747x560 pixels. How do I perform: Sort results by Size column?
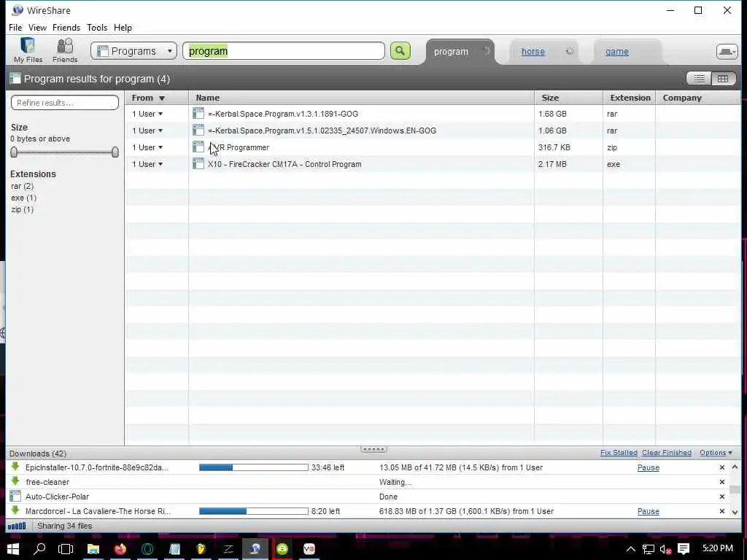[x=568, y=98]
